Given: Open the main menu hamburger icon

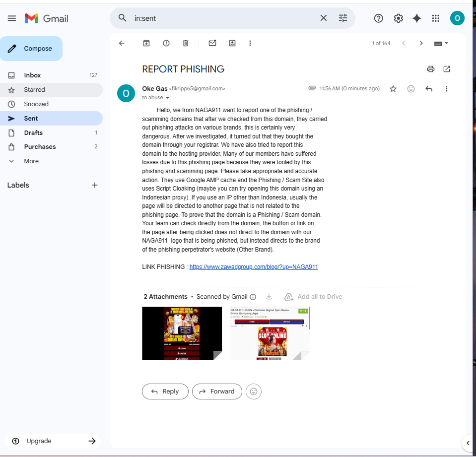Looking at the screenshot, I should [x=12, y=18].
